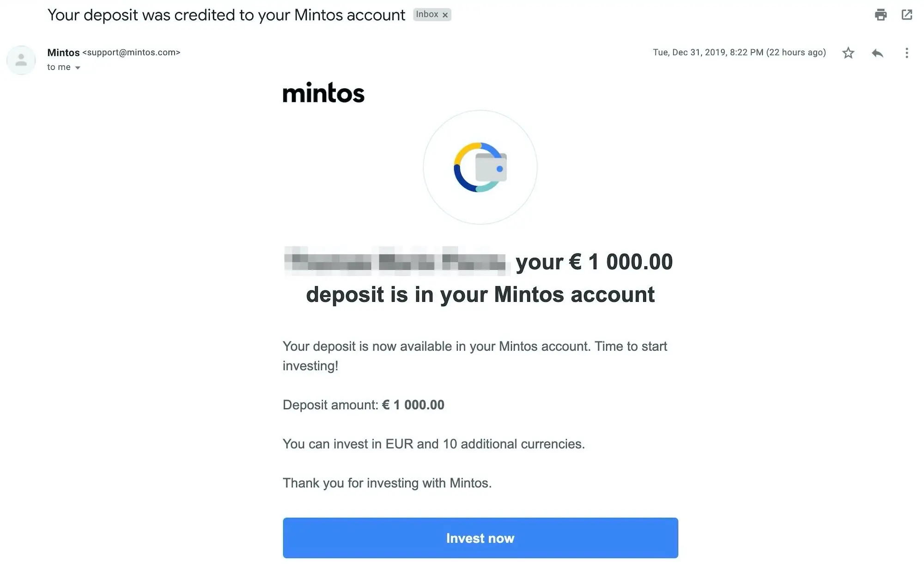Click the email subject line
Screen dimensions: 924x564
tap(226, 15)
